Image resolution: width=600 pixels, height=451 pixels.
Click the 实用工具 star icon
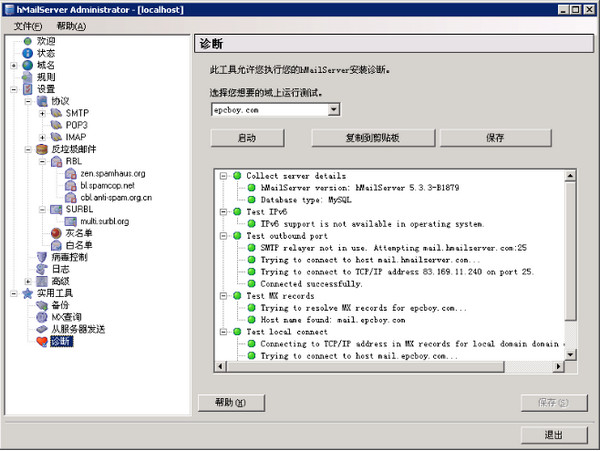coord(28,293)
